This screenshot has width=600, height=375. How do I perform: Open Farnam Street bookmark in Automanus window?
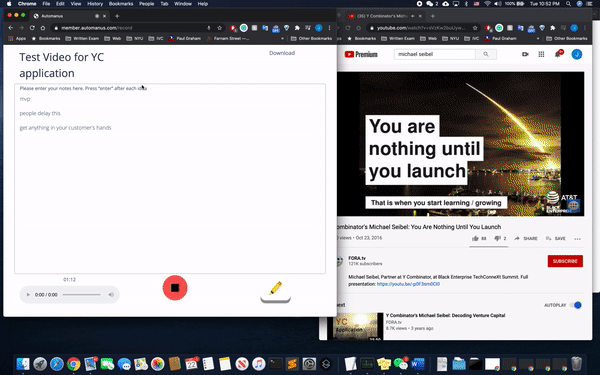[228, 39]
